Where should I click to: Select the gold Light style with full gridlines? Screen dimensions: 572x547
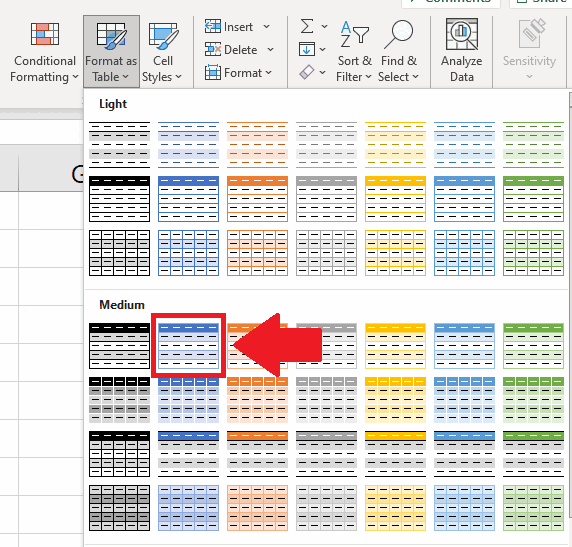(395, 253)
